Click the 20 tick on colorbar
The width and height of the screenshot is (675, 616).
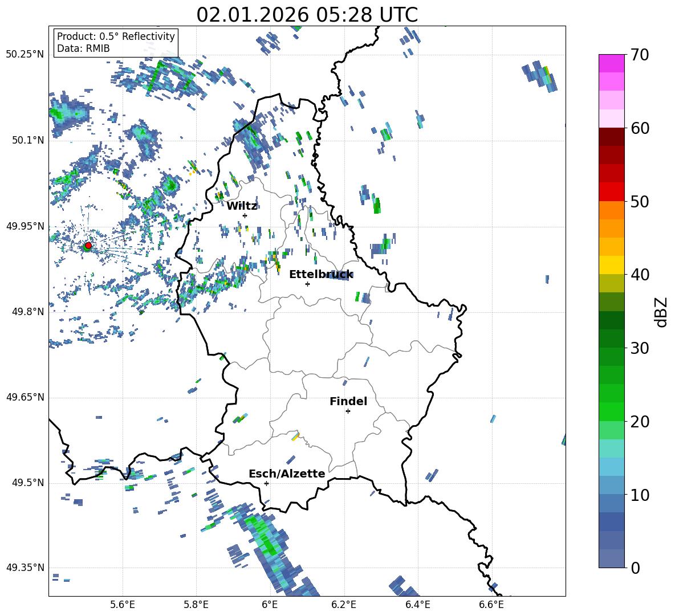click(640, 421)
